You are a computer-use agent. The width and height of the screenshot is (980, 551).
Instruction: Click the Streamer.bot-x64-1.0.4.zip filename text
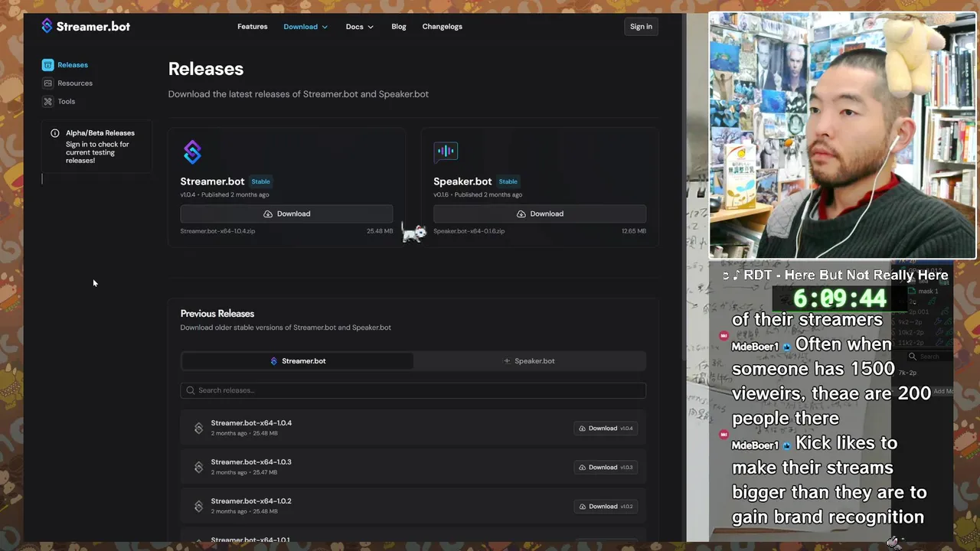(217, 231)
